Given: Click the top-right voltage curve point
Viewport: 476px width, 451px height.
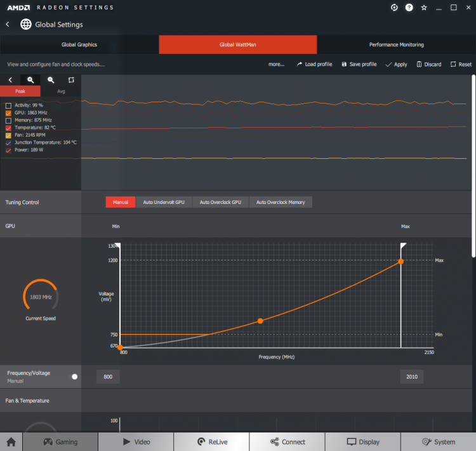Looking at the screenshot, I should pos(400,261).
